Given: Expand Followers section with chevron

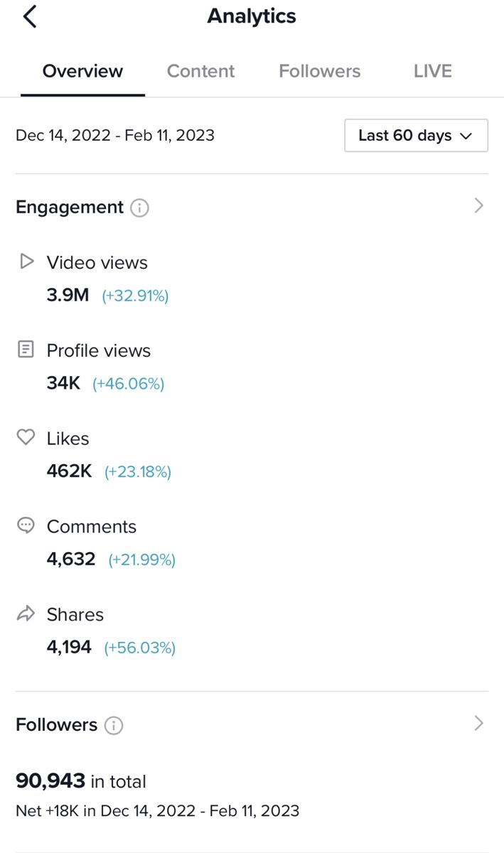Looking at the screenshot, I should click(479, 724).
